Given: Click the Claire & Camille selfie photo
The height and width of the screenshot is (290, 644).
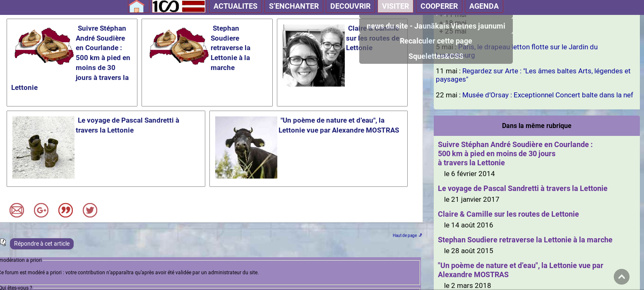Looking at the screenshot, I should pos(314,56).
